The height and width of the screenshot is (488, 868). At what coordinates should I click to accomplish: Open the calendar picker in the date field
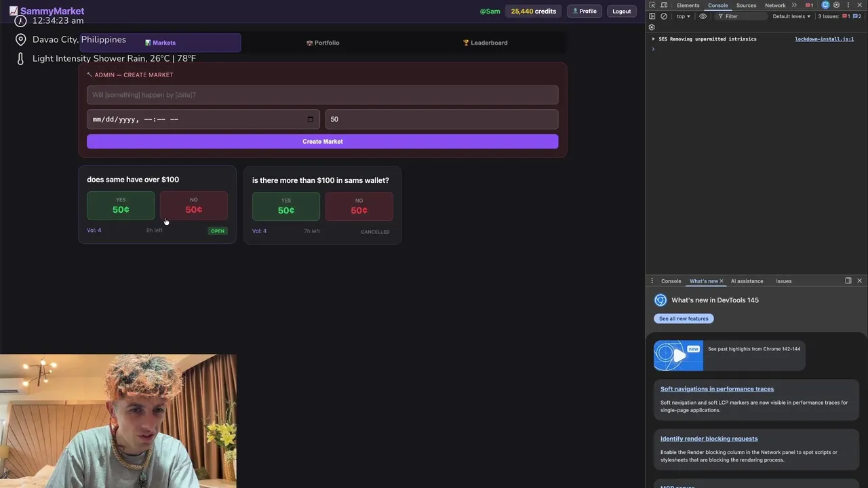311,119
